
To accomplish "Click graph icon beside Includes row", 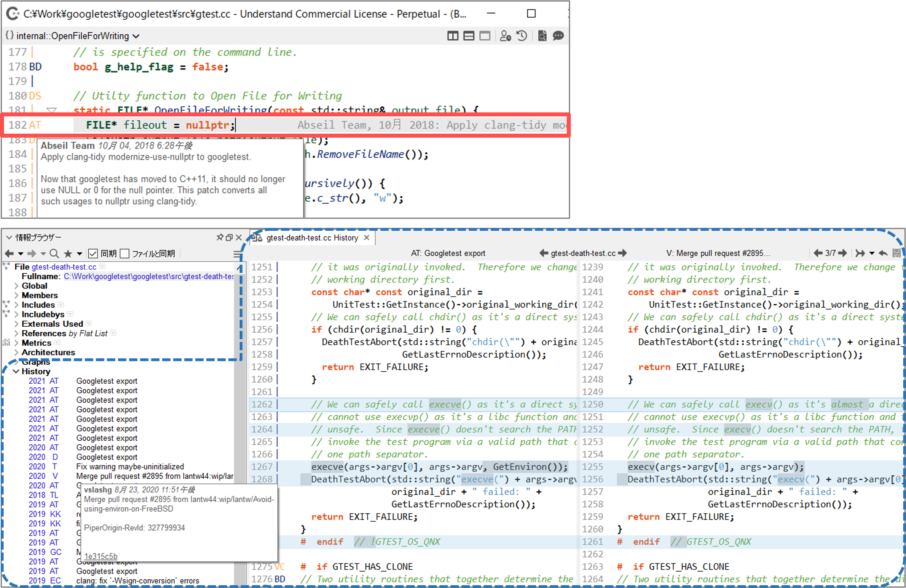I will 6,304.
